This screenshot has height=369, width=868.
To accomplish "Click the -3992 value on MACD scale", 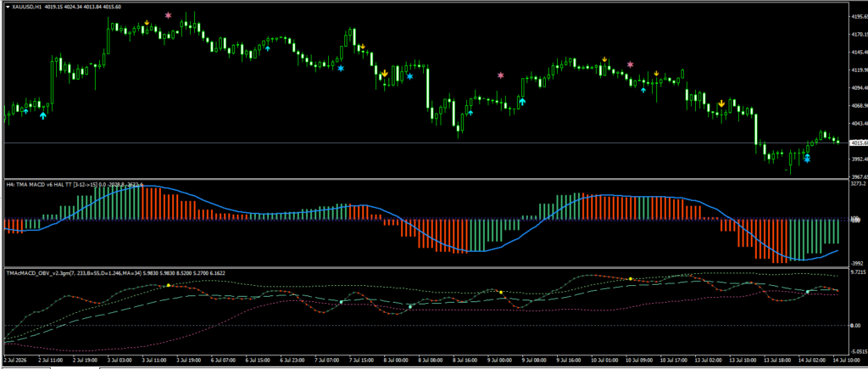I will coord(856,265).
